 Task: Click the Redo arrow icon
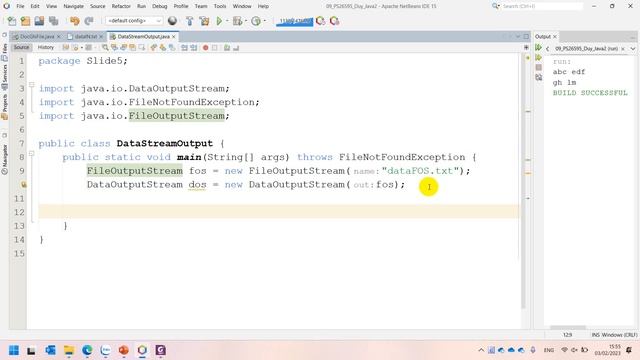click(89, 21)
